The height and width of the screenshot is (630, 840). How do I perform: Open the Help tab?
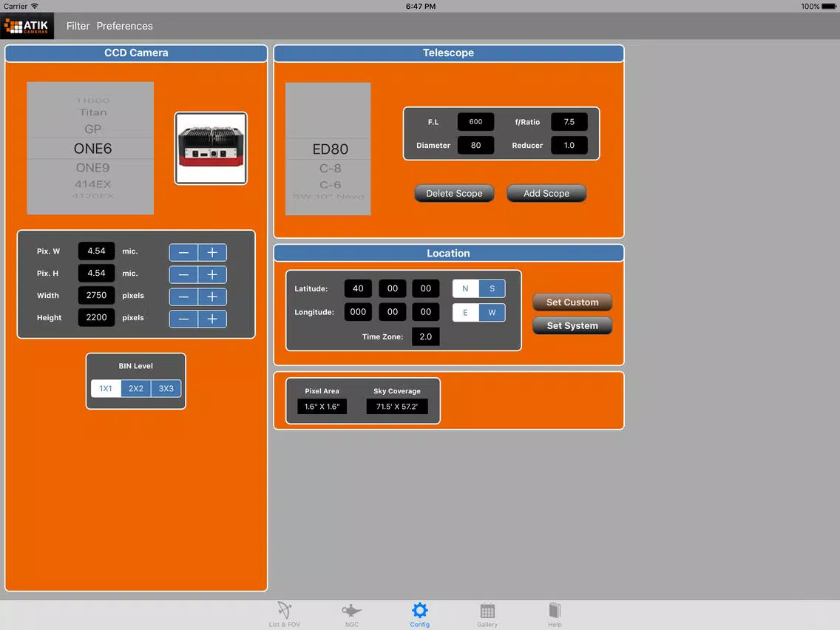555,614
